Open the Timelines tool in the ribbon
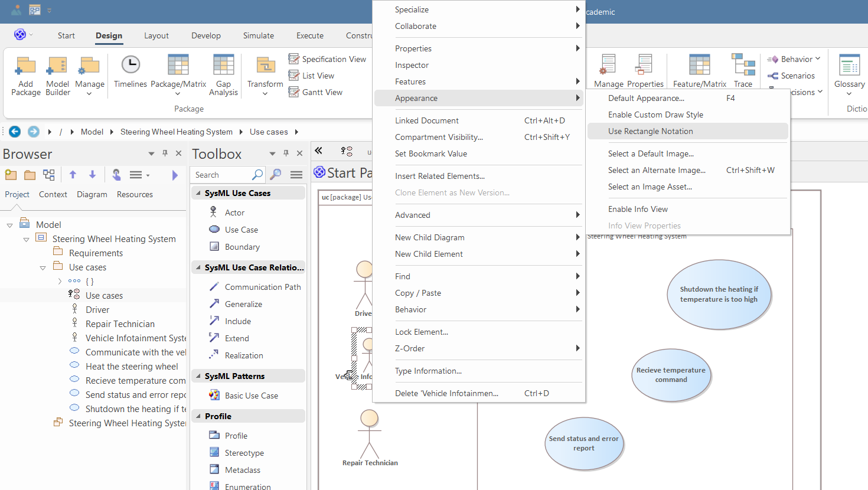 pyautogui.click(x=130, y=72)
